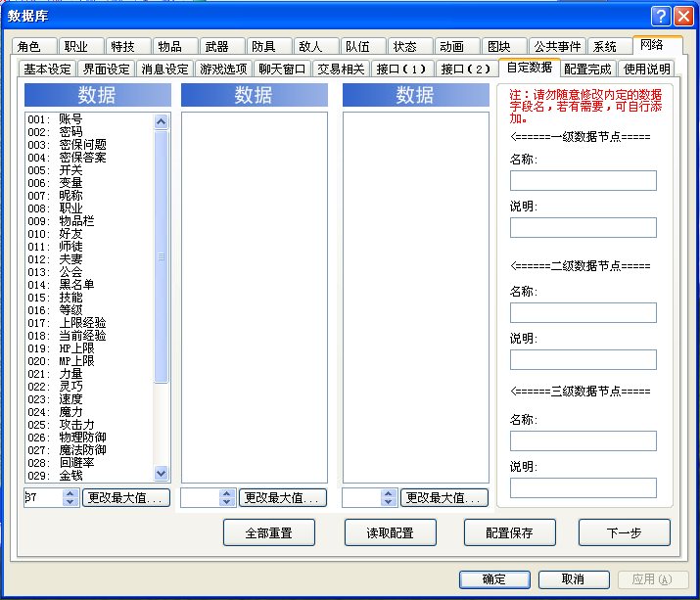Viewport: 700px width, 600px height.
Task: Click the third-level node 名称 field
Action: point(583,440)
